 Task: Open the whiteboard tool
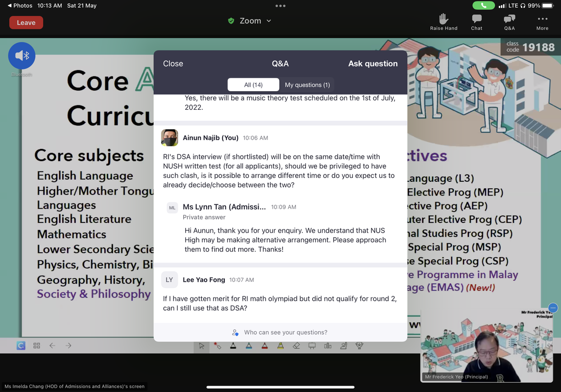pyautogui.click(x=312, y=345)
